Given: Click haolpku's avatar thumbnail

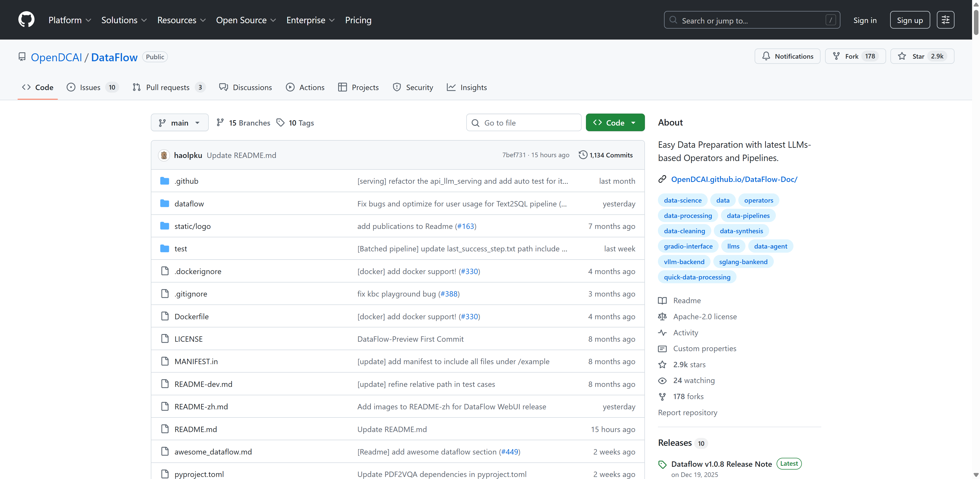Looking at the screenshot, I should [x=164, y=155].
